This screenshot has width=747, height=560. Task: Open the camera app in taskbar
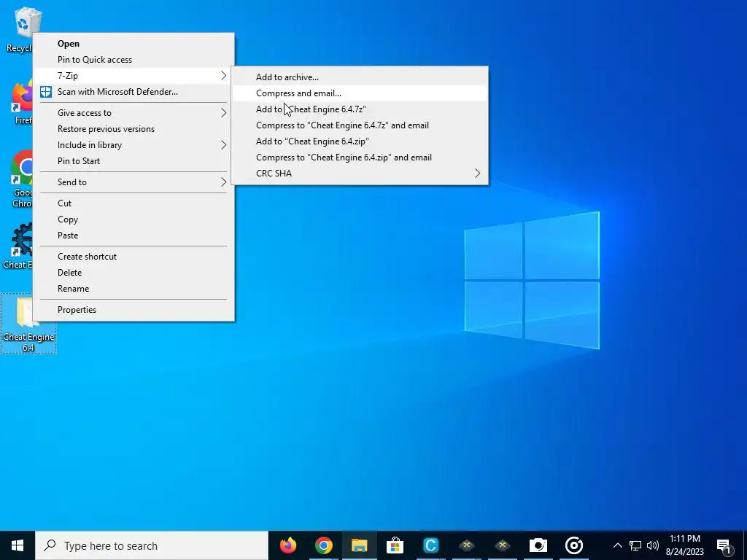pyautogui.click(x=538, y=545)
